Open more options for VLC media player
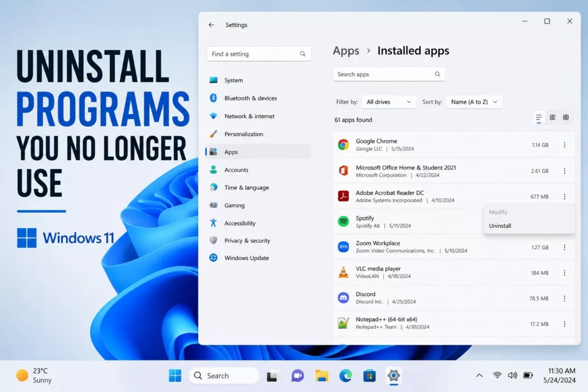 click(564, 273)
